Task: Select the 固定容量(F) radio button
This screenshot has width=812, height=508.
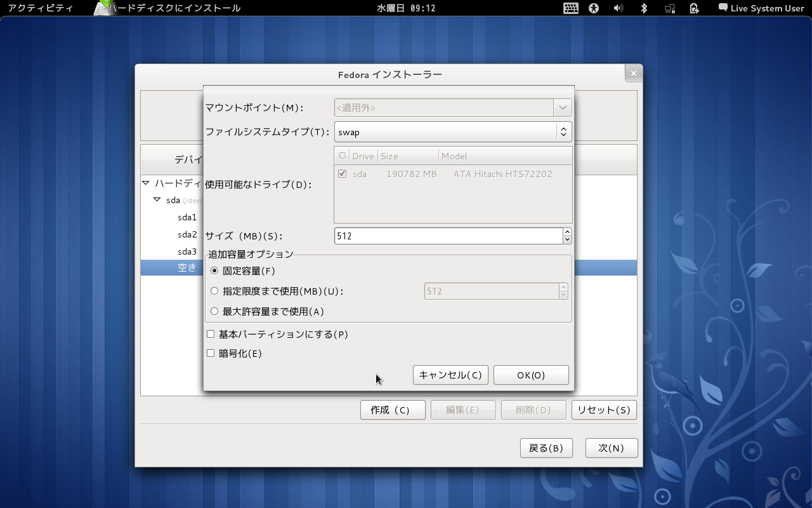Action: click(214, 271)
